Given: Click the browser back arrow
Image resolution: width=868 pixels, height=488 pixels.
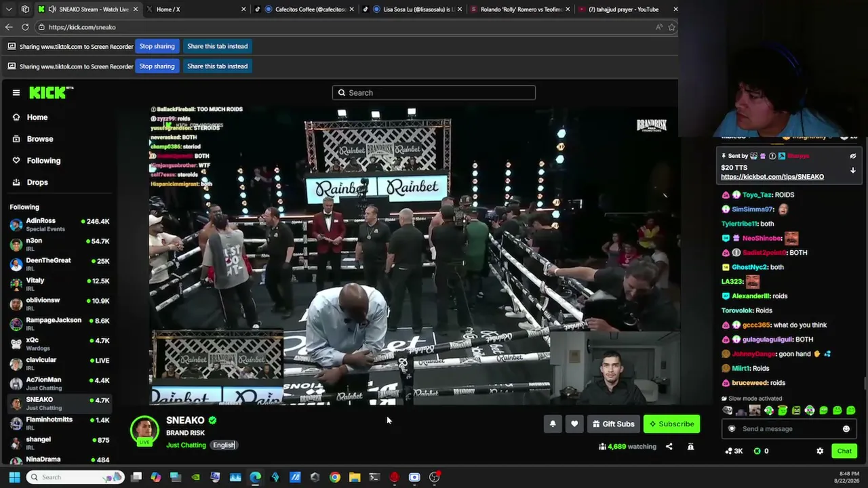Looking at the screenshot, I should point(9,27).
